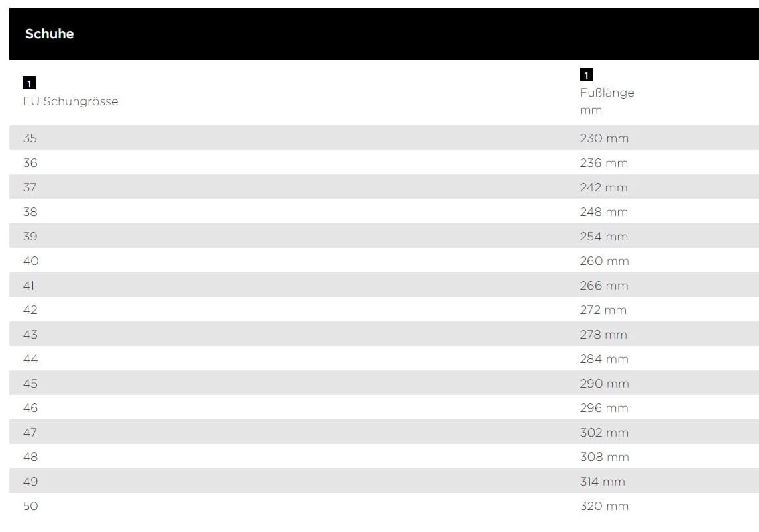
Task: Select the 260 mm foot length value
Action: click(x=603, y=261)
